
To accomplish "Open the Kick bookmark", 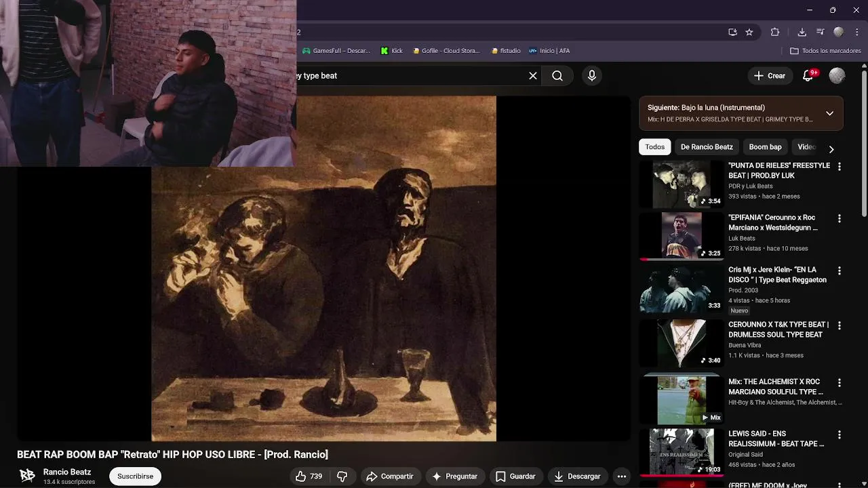I will [392, 51].
